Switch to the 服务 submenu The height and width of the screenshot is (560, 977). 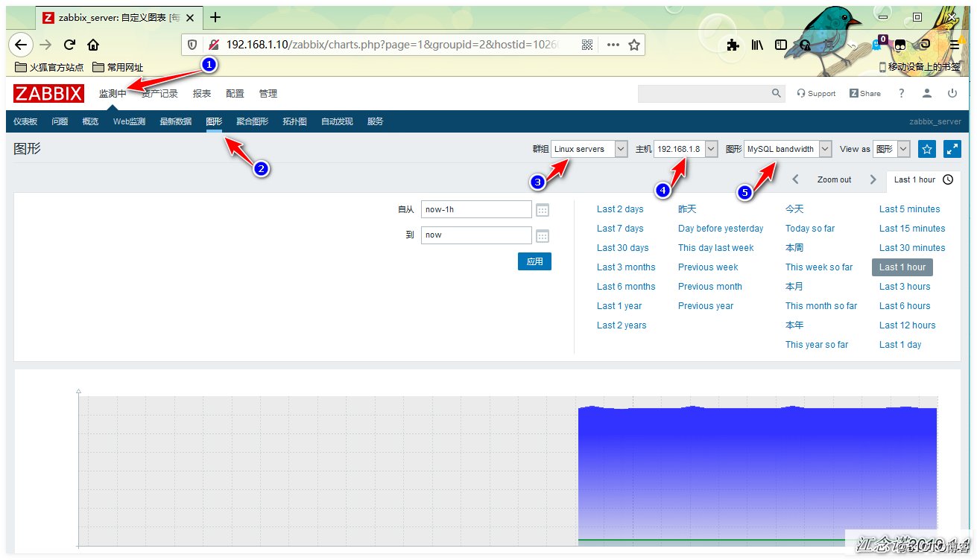tap(375, 121)
